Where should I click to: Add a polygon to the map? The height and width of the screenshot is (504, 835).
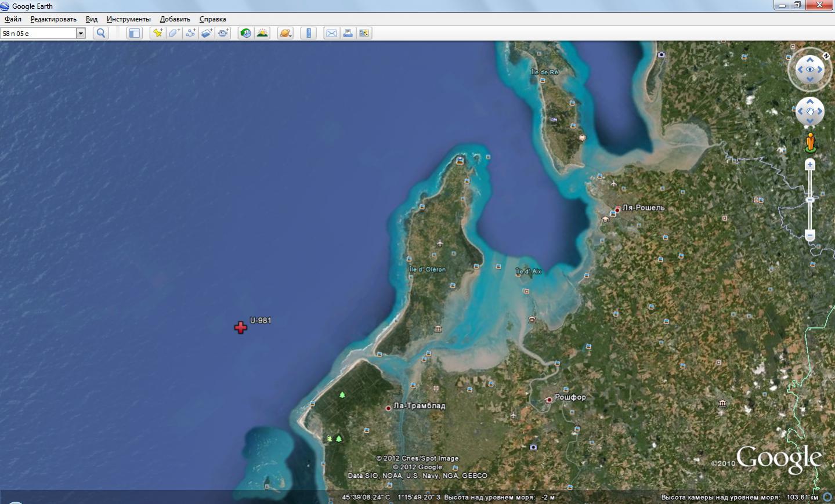(174, 33)
